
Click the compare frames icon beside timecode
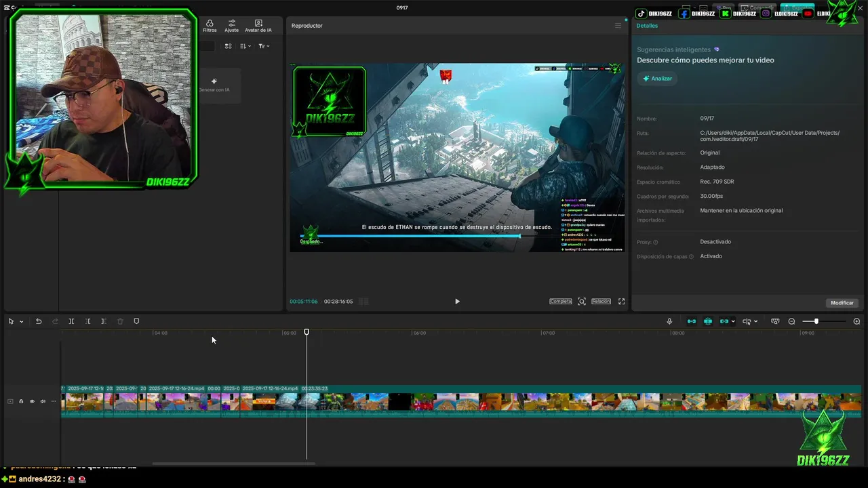click(363, 302)
